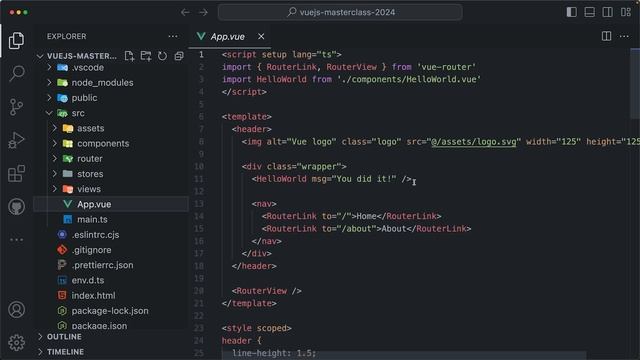This screenshot has height=360, width=640.
Task: Collapse all folders in explorer
Action: click(x=179, y=56)
